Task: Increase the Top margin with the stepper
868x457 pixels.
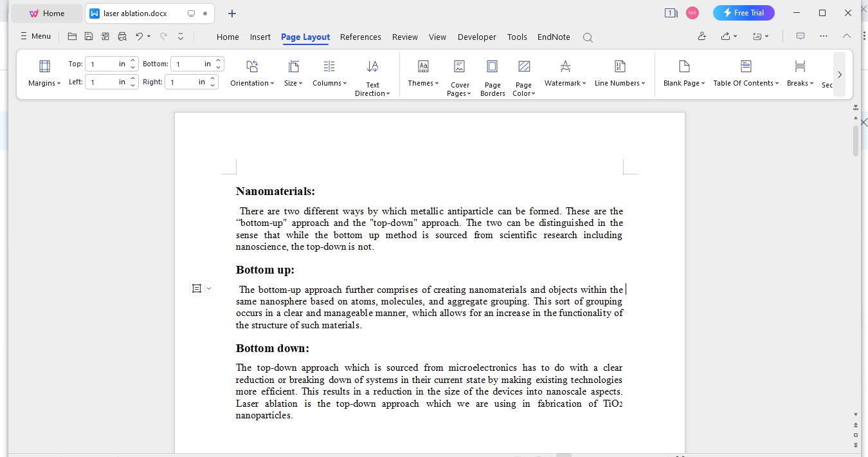Action: pyautogui.click(x=133, y=60)
